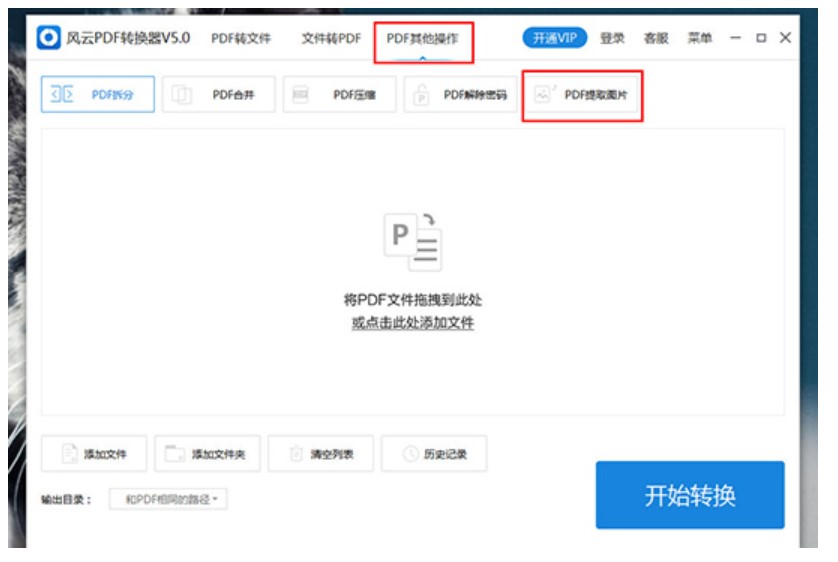Click the 风云PDF转换器 logo icon

coord(49,38)
